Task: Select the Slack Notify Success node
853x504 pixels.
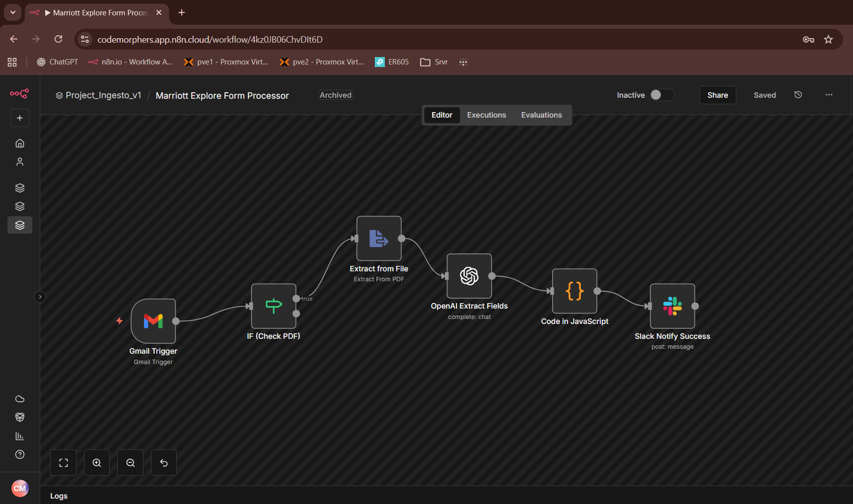Action: click(672, 306)
